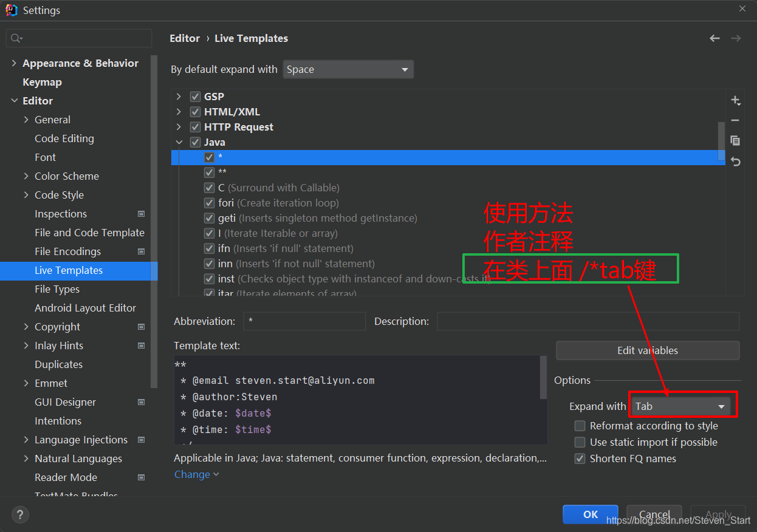Open the Font settings page
The image size is (757, 532).
(x=45, y=157)
